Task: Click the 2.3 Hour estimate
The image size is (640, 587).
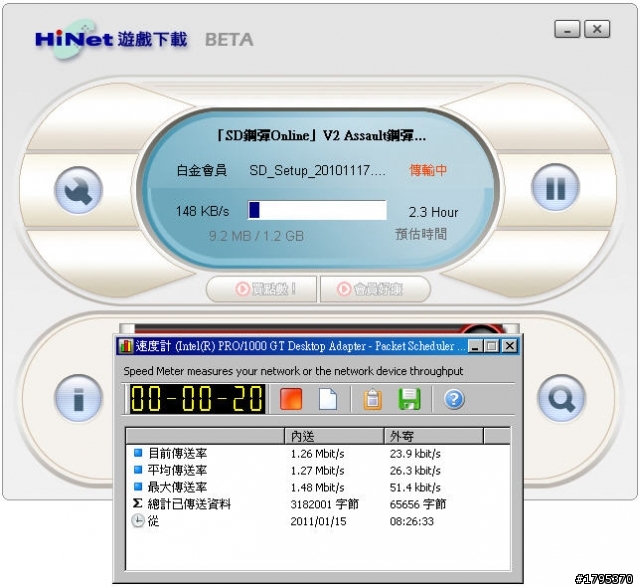Action: pos(433,212)
